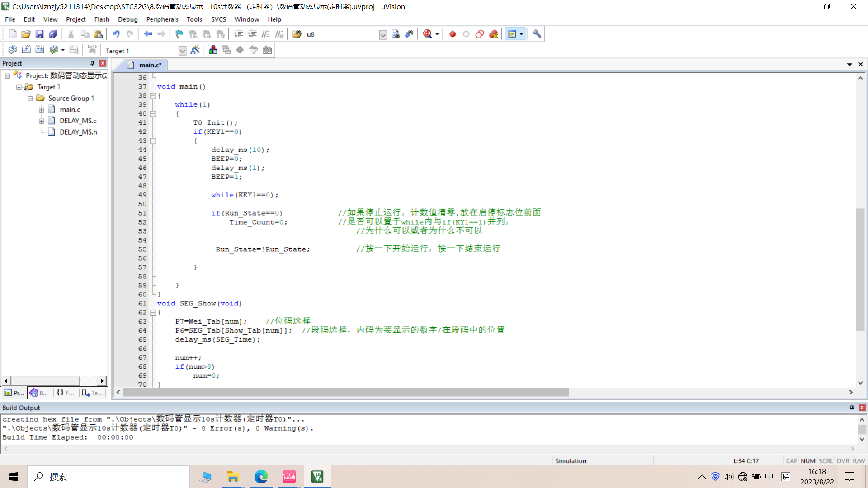Collapse code fold at line 43

pyautogui.click(x=153, y=141)
